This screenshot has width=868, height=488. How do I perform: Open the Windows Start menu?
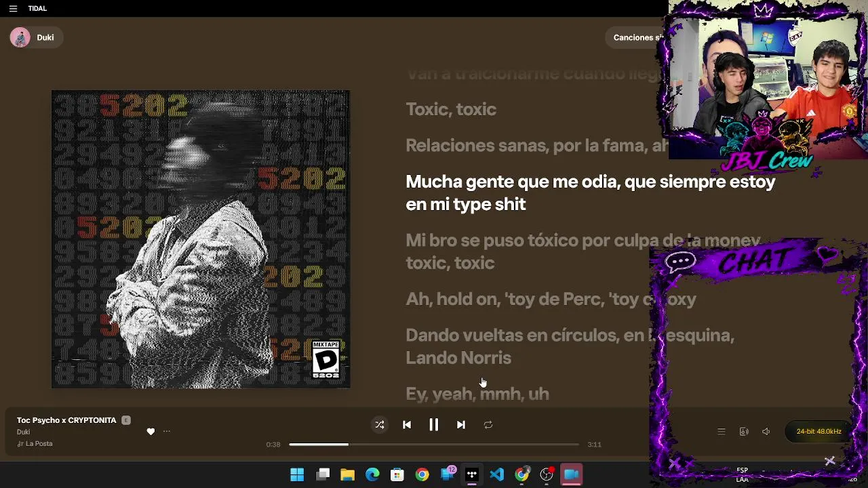click(297, 475)
